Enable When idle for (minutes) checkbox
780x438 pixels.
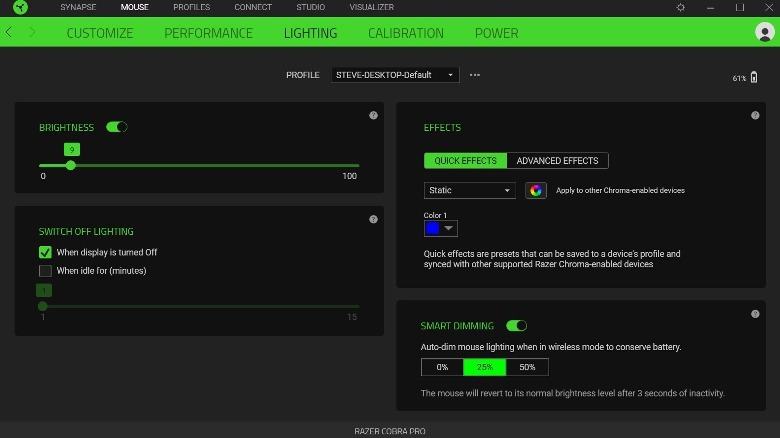[45, 271]
